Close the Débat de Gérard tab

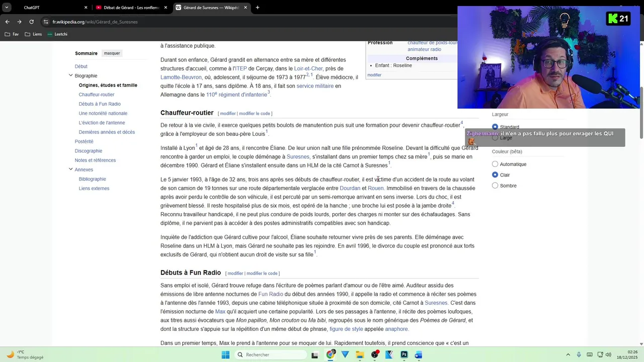(x=166, y=8)
